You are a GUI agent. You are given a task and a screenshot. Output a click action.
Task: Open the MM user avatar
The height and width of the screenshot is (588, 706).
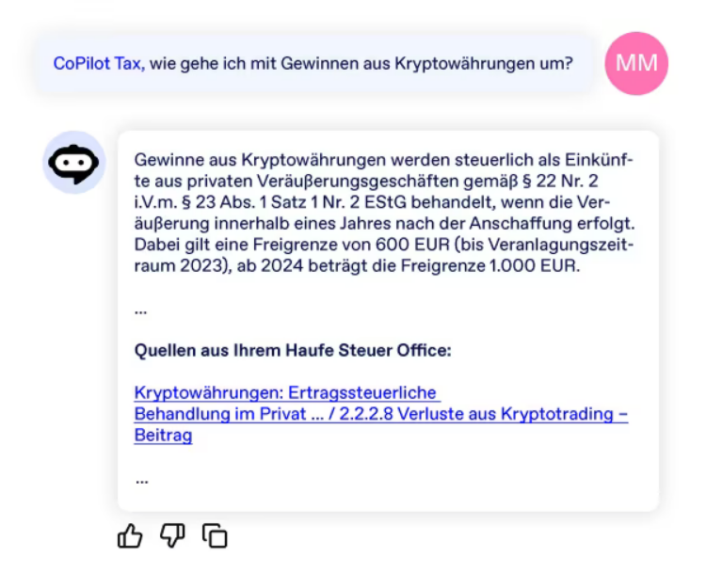point(636,63)
